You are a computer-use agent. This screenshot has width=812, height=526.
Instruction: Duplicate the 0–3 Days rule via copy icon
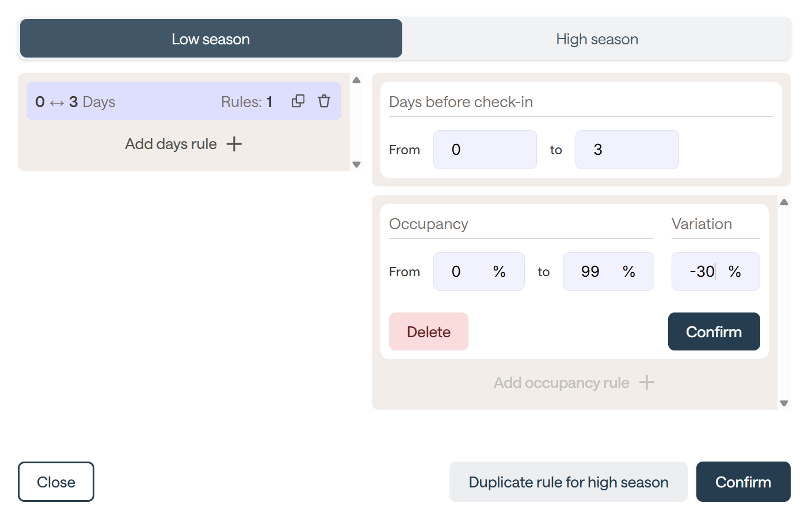point(298,101)
